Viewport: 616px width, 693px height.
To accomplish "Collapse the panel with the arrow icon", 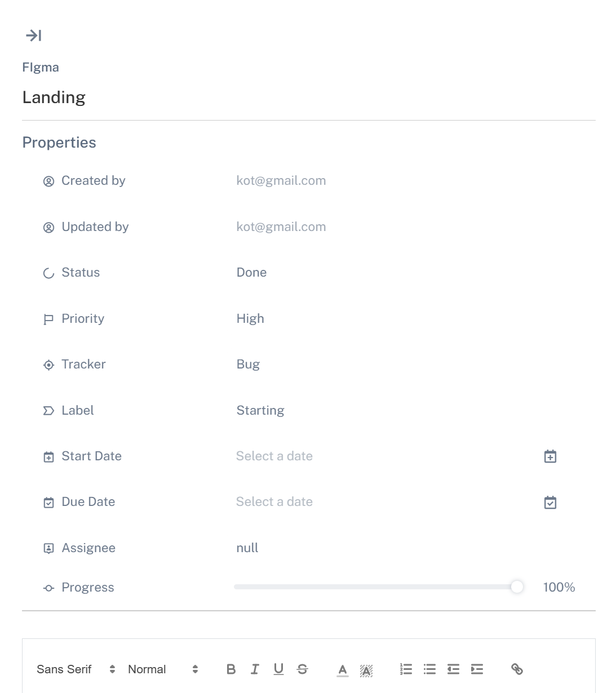I will point(34,35).
